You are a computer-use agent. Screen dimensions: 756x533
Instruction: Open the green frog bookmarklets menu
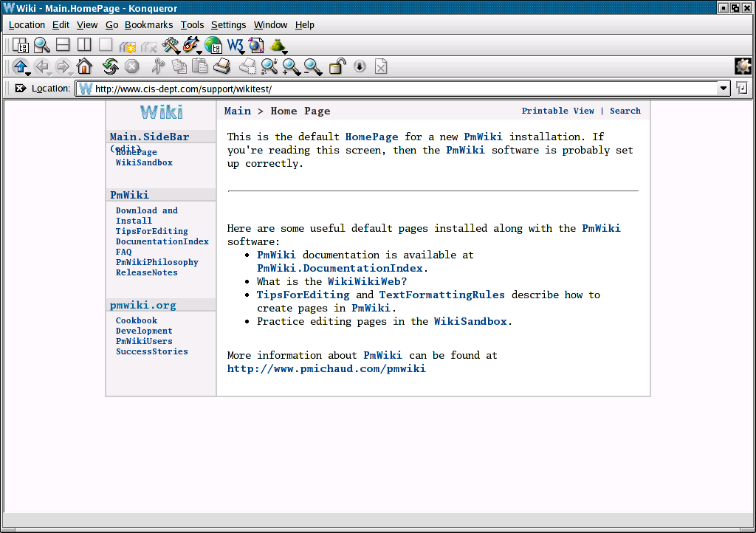pos(278,46)
